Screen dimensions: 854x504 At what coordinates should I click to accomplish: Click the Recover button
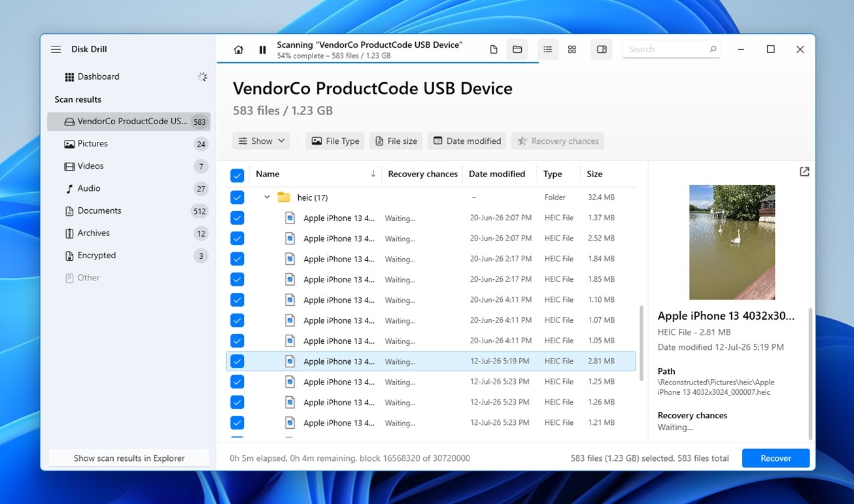pos(776,458)
